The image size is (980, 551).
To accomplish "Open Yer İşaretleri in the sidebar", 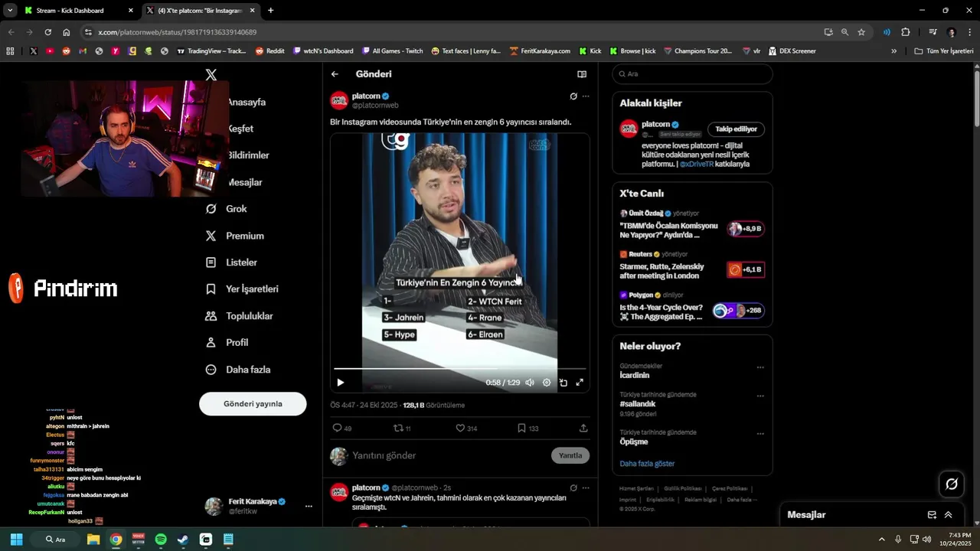I will point(242,289).
